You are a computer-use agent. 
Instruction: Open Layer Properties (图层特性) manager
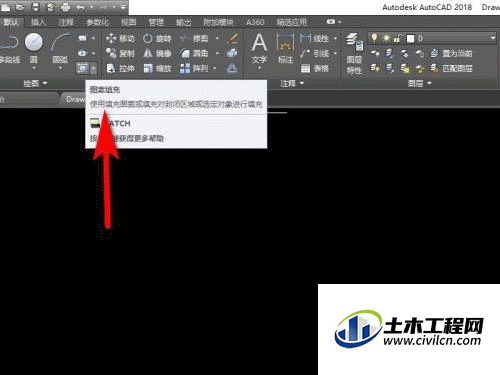pyautogui.click(x=354, y=53)
